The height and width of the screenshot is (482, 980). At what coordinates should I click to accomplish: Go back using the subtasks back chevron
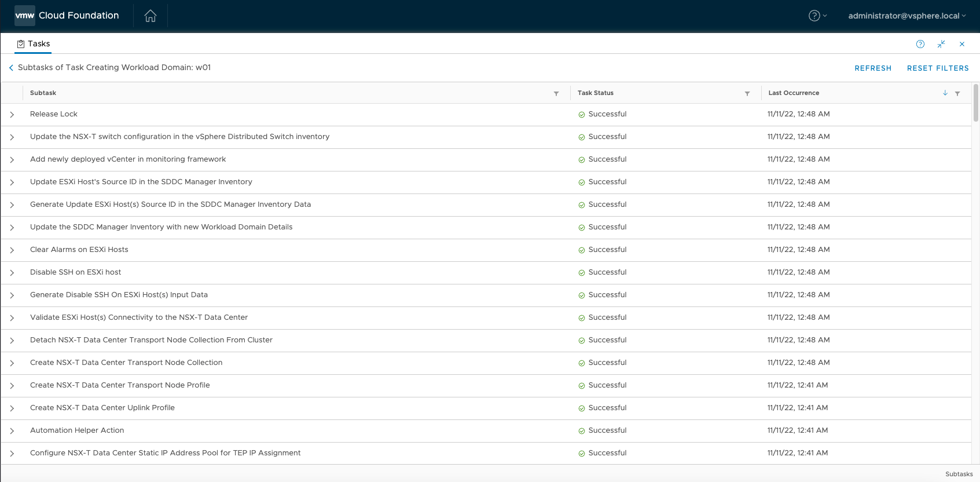point(11,68)
